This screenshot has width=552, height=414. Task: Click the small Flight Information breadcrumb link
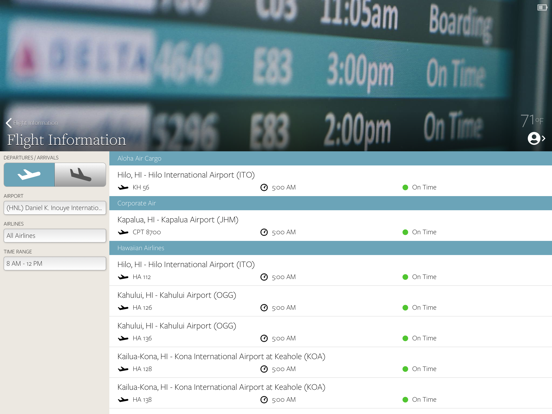click(36, 123)
